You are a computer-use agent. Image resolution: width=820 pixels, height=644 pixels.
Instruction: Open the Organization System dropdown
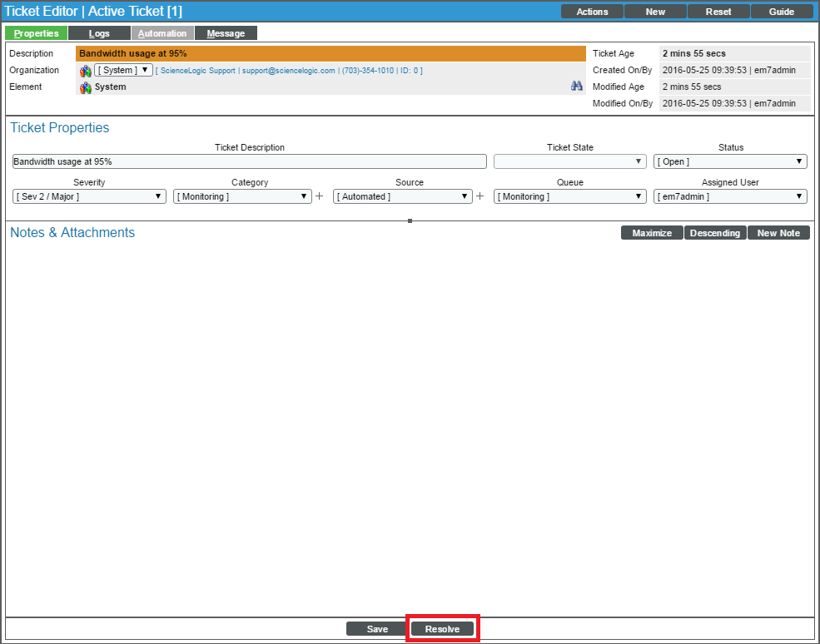[x=123, y=71]
